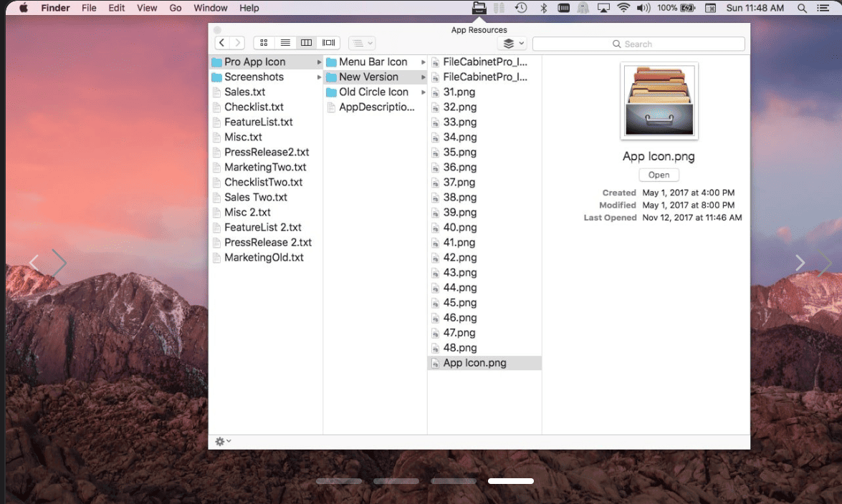This screenshot has height=504, width=842.
Task: Open the Go menu
Action: tap(176, 8)
